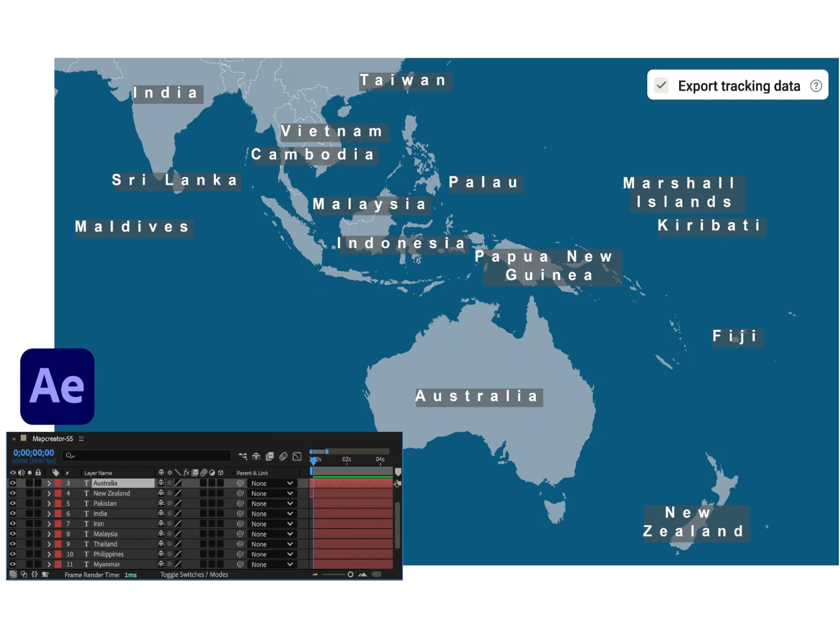Click parent pick whip for Myanmar layer

coord(240,564)
